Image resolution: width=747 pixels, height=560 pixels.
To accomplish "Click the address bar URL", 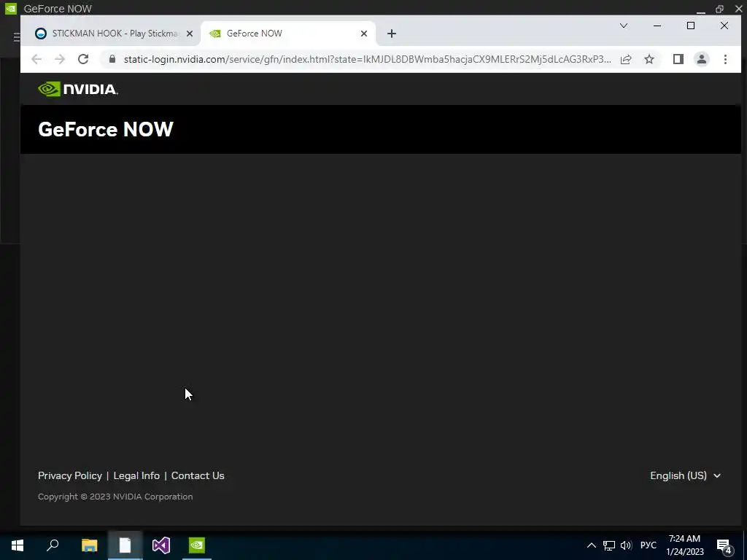I will pos(367,59).
